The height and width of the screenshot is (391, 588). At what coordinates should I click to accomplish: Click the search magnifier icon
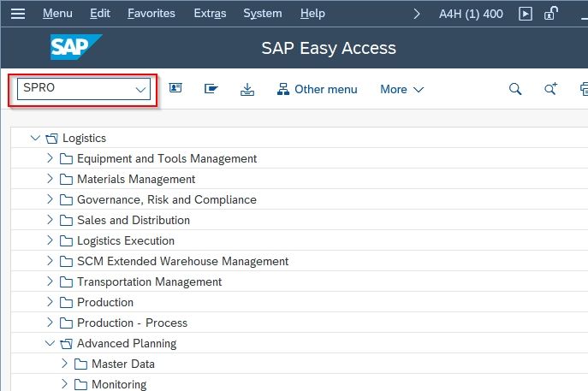tap(515, 89)
